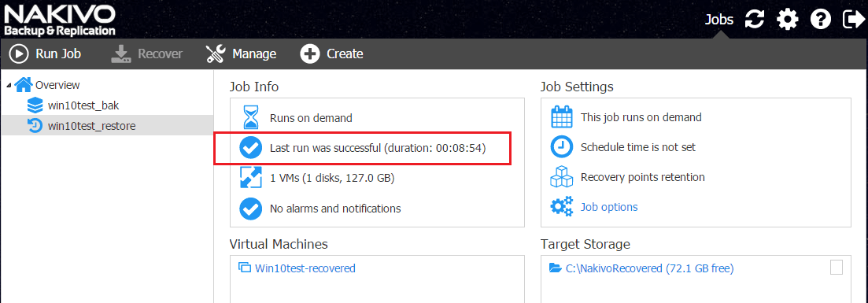Click the No alarms checkmark icon
Viewport: 868px width, 303px height.
click(250, 209)
